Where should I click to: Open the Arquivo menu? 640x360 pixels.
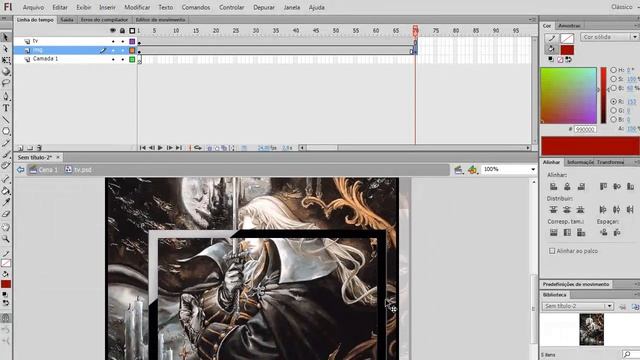[33, 7]
